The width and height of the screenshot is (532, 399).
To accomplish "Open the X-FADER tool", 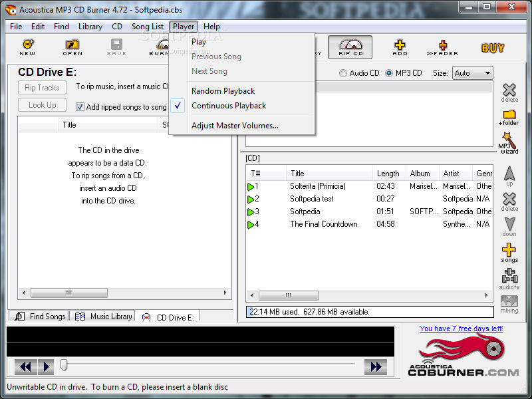I will [x=442, y=47].
